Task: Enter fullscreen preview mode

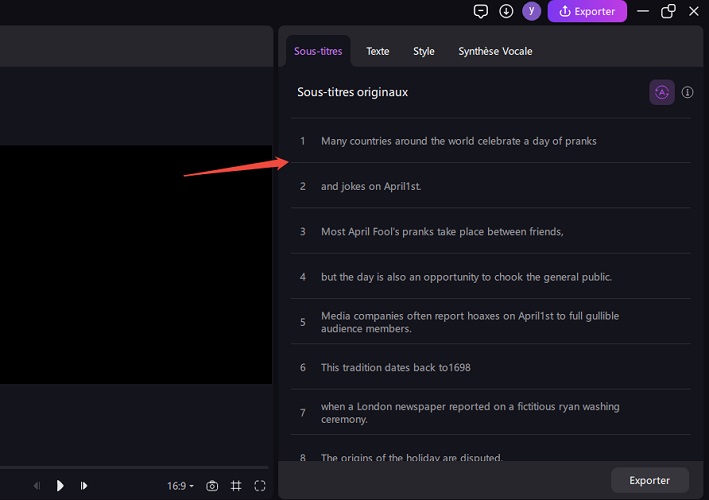Action: [x=260, y=486]
